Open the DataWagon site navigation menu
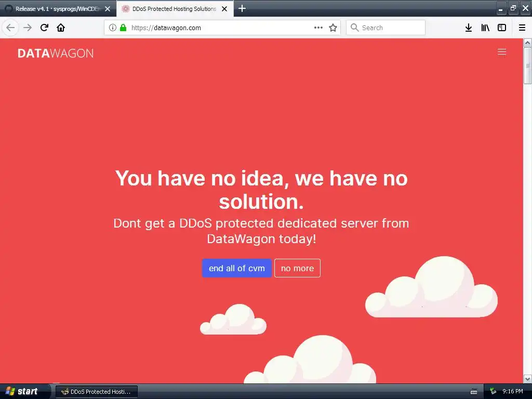The image size is (532, 399). point(502,52)
